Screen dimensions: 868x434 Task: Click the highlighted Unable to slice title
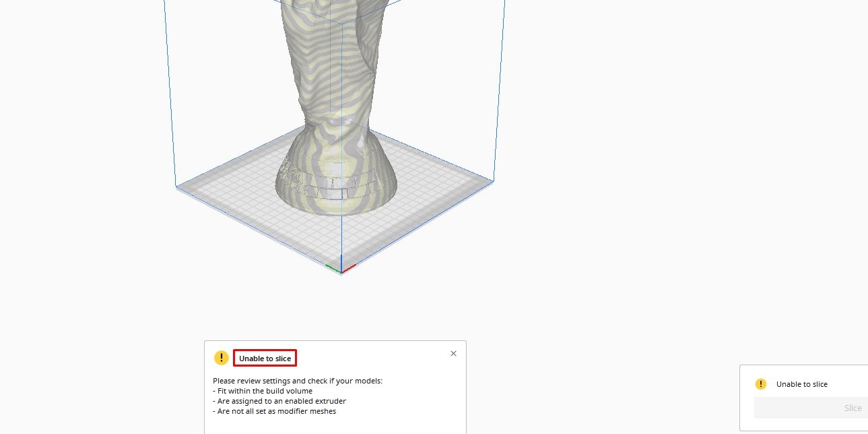[x=264, y=358]
